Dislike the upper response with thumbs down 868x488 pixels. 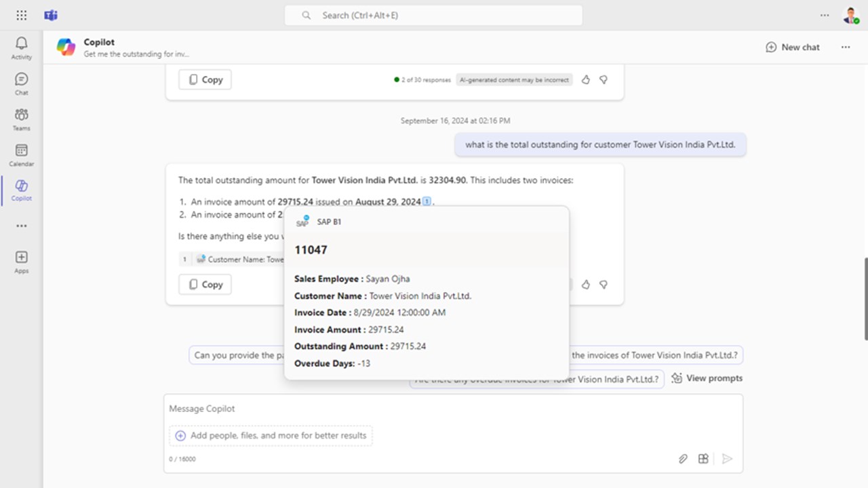(603, 79)
